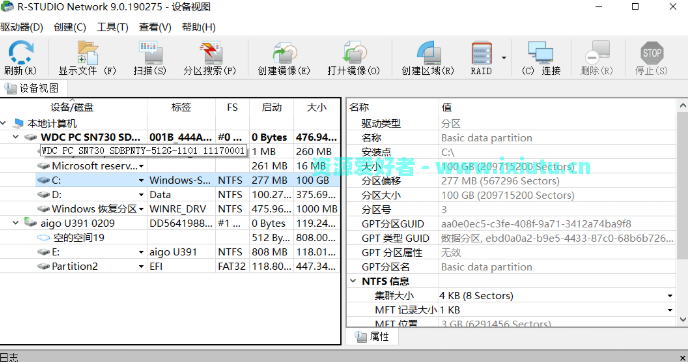
Task: Click the Microsoft reserv... partition icon
Action: click(43, 166)
